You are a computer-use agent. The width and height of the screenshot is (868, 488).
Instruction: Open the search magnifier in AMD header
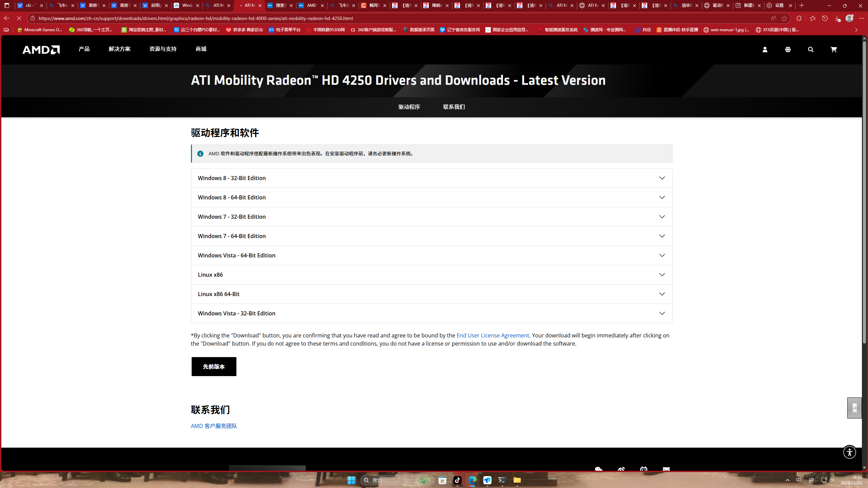click(811, 50)
